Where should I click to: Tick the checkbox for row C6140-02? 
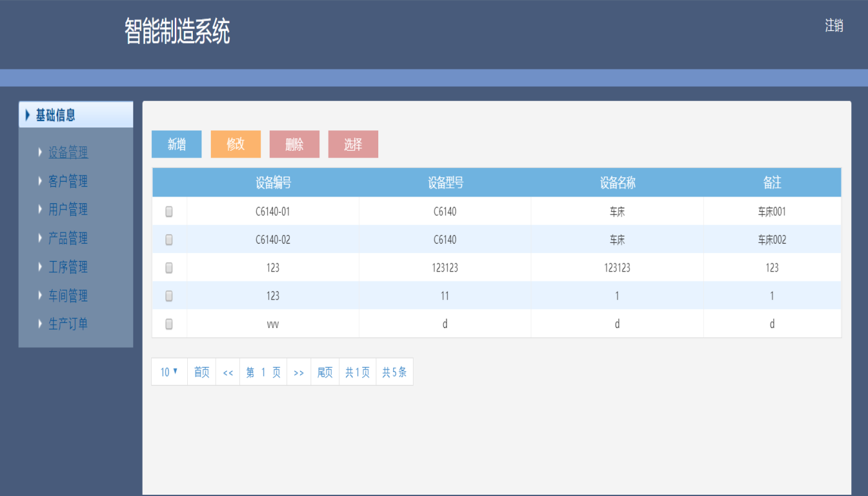pos(169,240)
